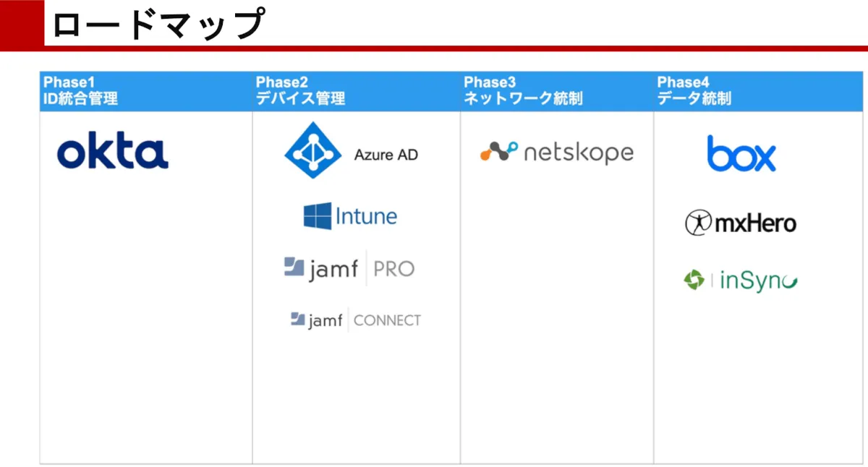Select the Phase2 デバイス管理 header
The height and width of the screenshot is (467, 868).
[300, 91]
